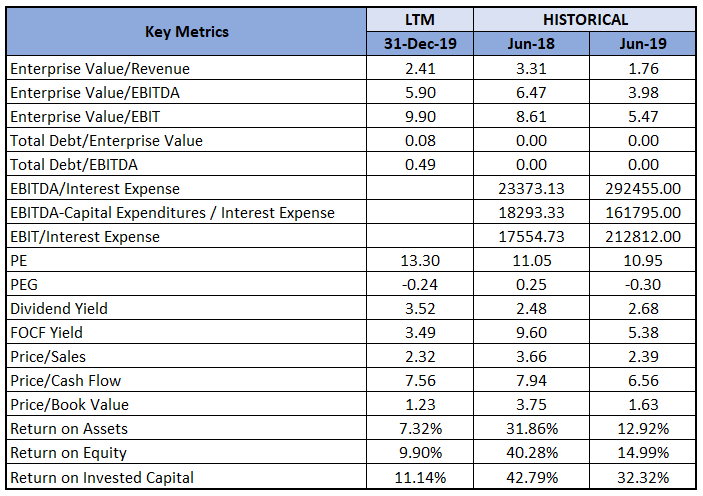Select Total Debt/EBITDA LTM value 0.49
703x496 pixels.
tap(420, 165)
